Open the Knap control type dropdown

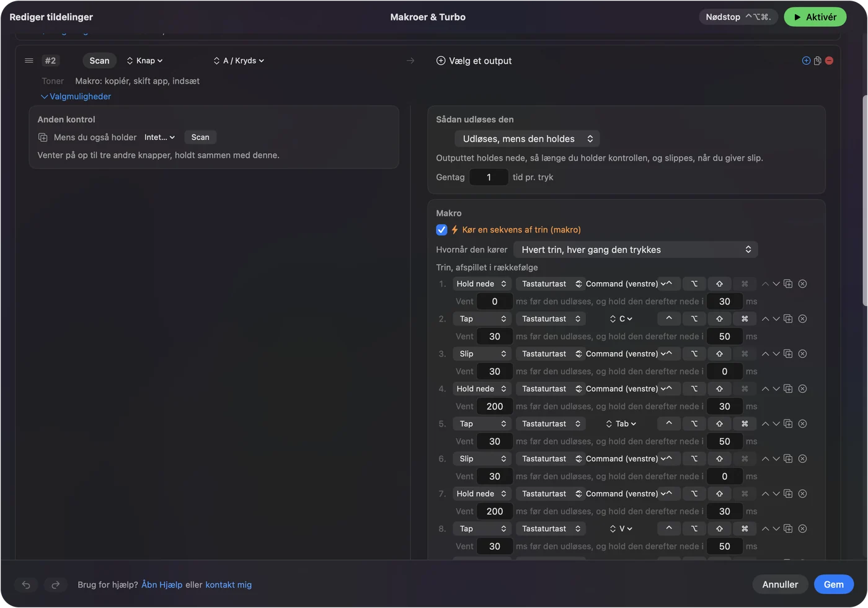click(x=144, y=61)
